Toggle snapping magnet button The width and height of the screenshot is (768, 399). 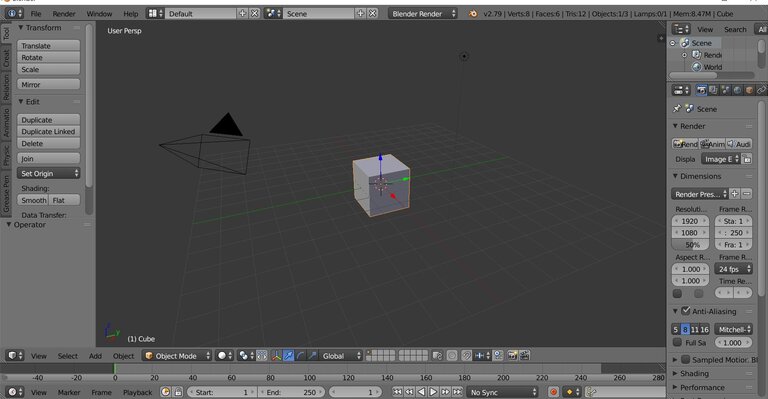coord(467,356)
